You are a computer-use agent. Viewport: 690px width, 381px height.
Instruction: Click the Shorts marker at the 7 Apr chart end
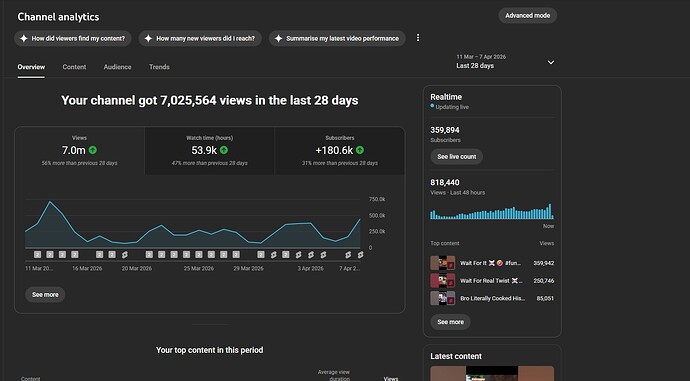point(360,255)
